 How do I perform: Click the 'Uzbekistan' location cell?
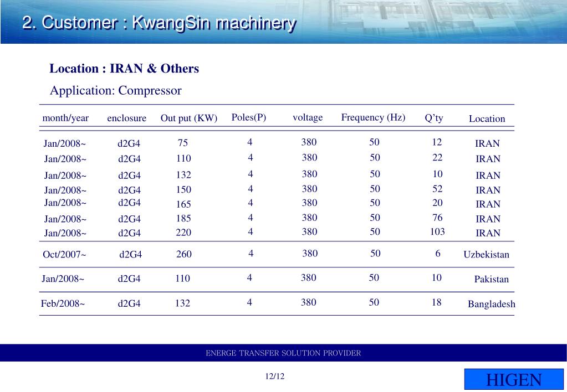pyautogui.click(x=487, y=254)
